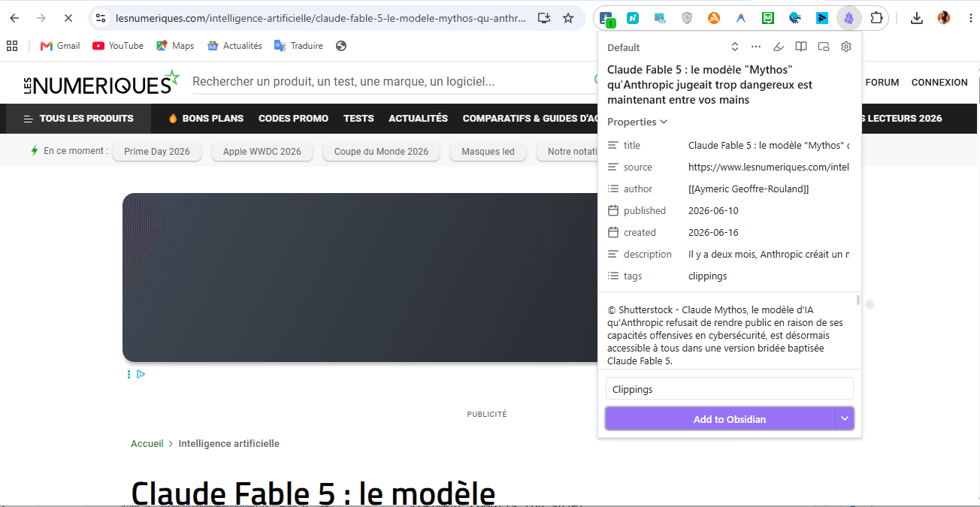Stop loading the current page
Viewport: 980px width, 507px height.
point(68,18)
